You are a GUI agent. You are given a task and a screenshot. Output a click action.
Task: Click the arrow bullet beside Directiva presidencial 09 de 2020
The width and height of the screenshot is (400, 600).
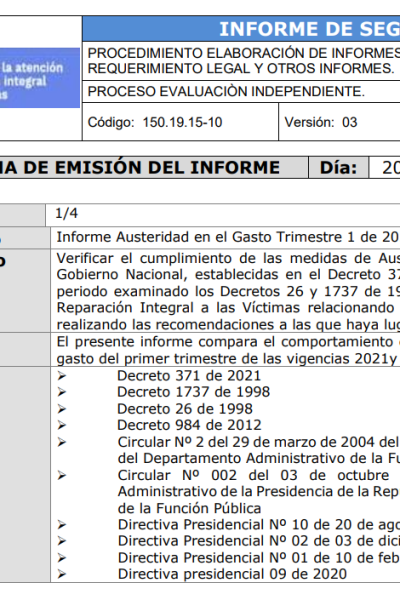62,574
